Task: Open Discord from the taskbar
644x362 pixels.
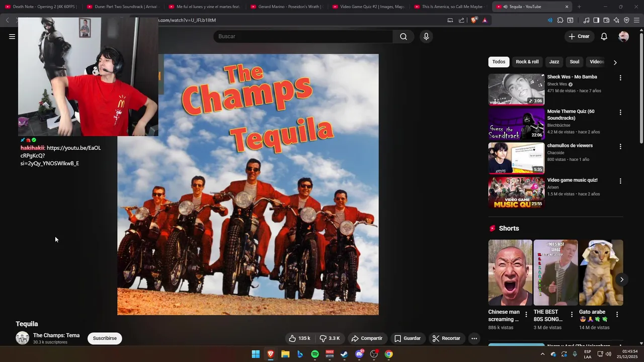Action: 359,354
